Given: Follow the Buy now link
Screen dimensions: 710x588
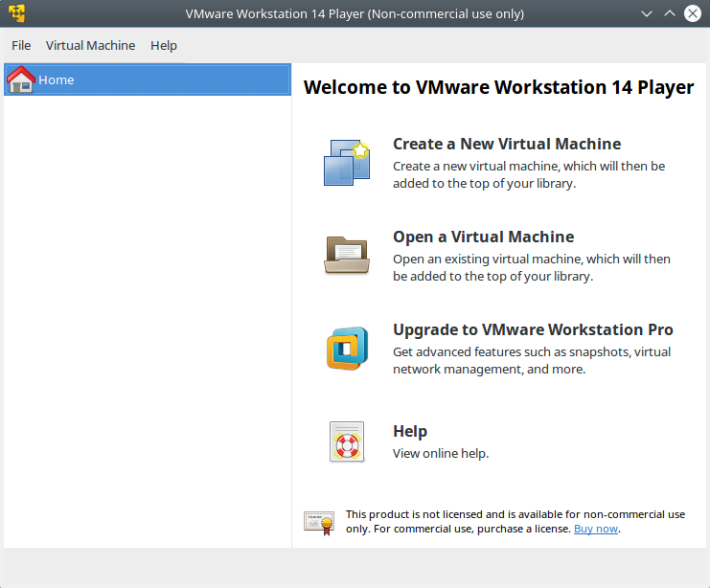Looking at the screenshot, I should click(x=595, y=529).
